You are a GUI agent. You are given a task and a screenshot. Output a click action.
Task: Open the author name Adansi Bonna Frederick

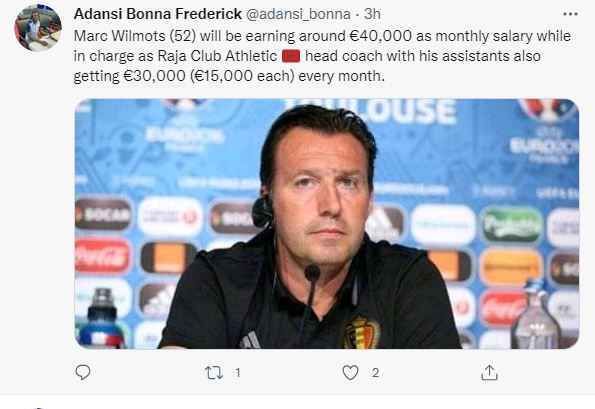coord(157,14)
